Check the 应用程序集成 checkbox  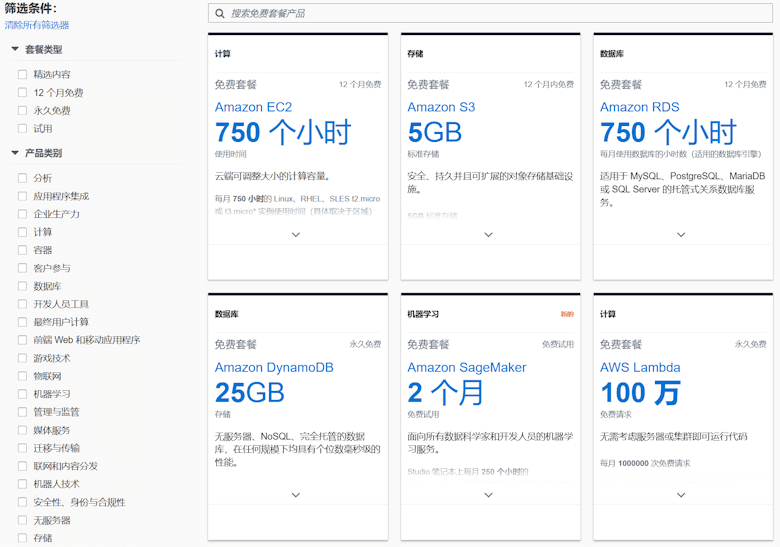pyautogui.click(x=22, y=196)
